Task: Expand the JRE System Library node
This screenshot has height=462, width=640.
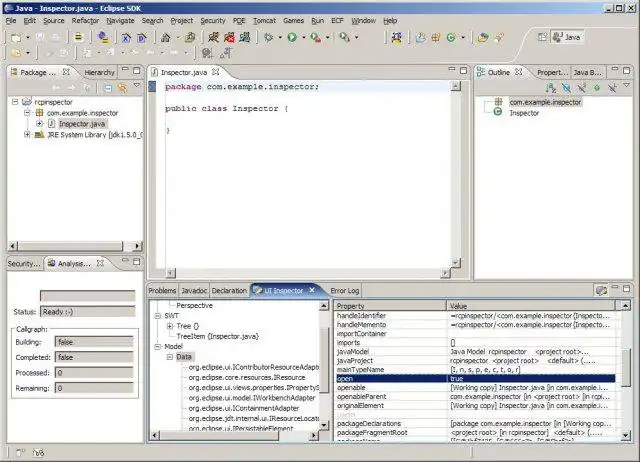Action: point(27,134)
